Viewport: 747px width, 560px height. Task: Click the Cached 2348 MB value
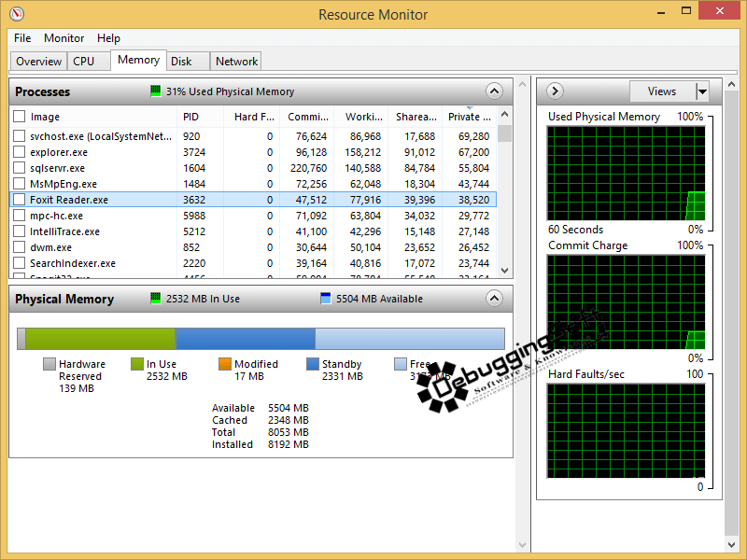coord(289,420)
